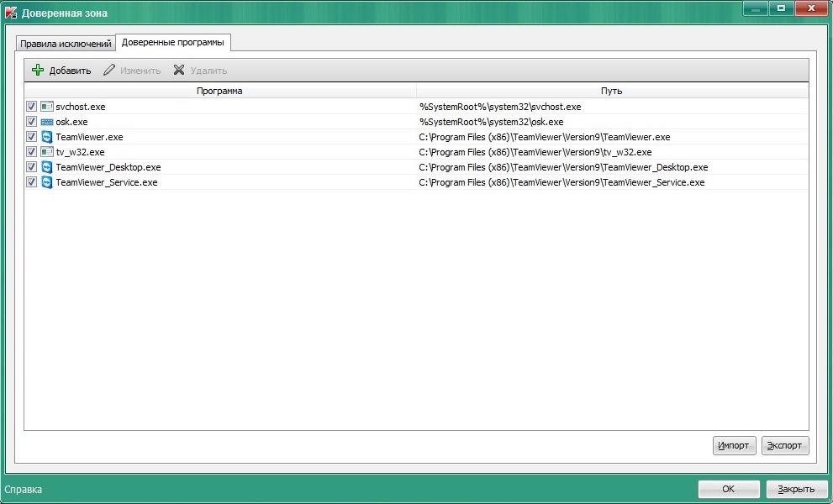Disable the TeamViewer_Service.exe checkbox
Viewport: 833px width, 504px height.
[x=31, y=182]
